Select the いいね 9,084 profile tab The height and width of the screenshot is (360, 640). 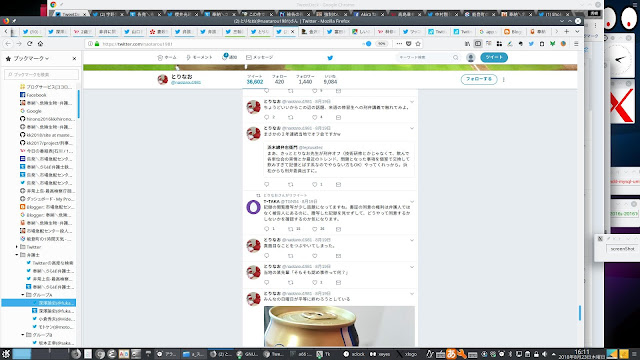click(x=330, y=79)
